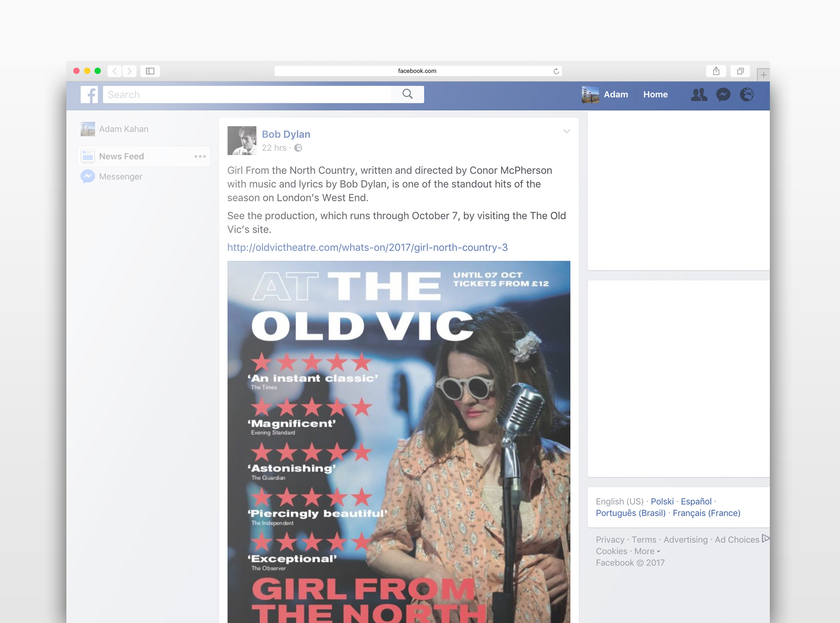
Task: Switch language to Français (France)
Action: [707, 513]
